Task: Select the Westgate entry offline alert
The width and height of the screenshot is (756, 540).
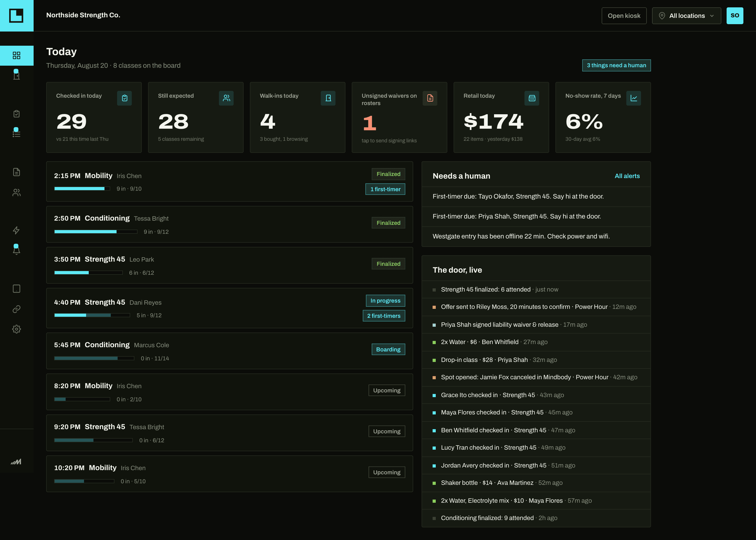Action: (536, 236)
